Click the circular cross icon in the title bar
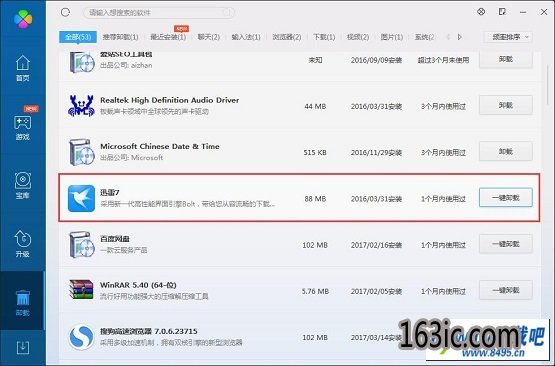Viewport: 555px width, 366px height. point(481,12)
